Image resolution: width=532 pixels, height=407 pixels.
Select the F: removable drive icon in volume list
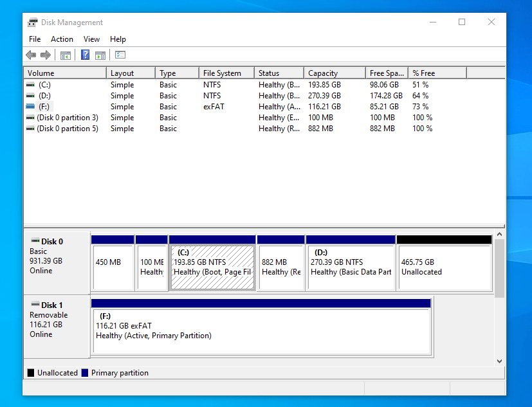pyautogui.click(x=30, y=107)
